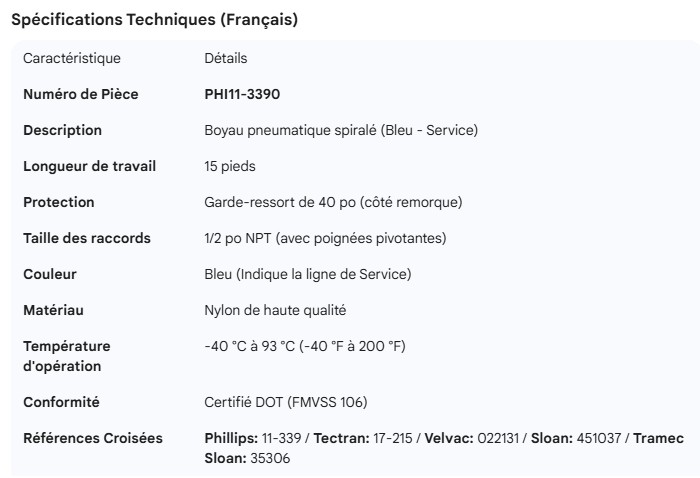Click the "Longueur de travail" label

coord(90,166)
